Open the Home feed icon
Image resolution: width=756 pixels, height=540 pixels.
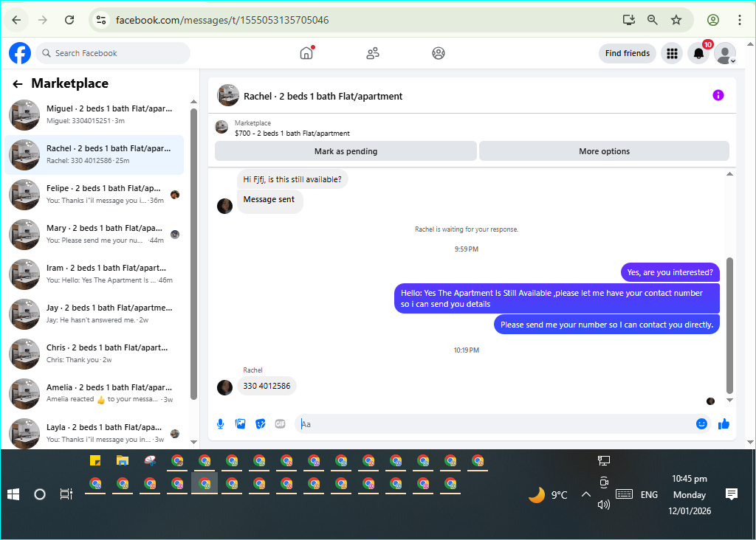click(306, 53)
